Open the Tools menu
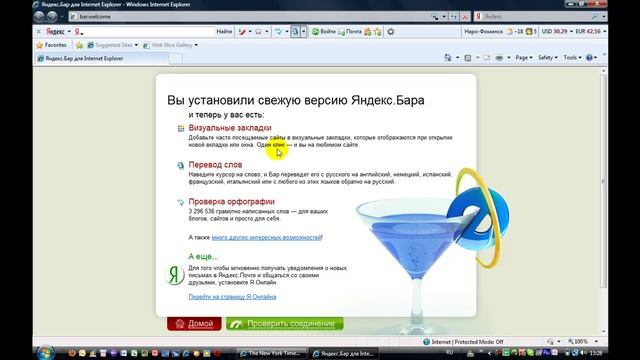Image resolution: width=640 pixels, height=360 pixels. [x=572, y=58]
